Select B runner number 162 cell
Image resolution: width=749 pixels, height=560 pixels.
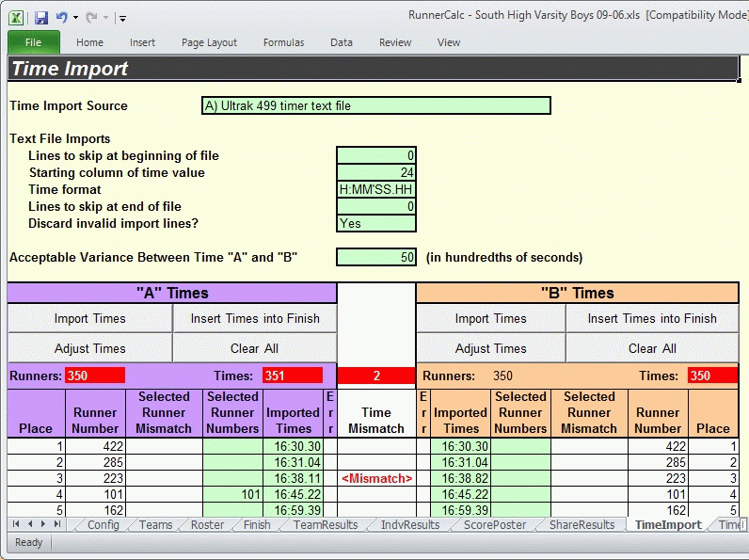click(658, 510)
